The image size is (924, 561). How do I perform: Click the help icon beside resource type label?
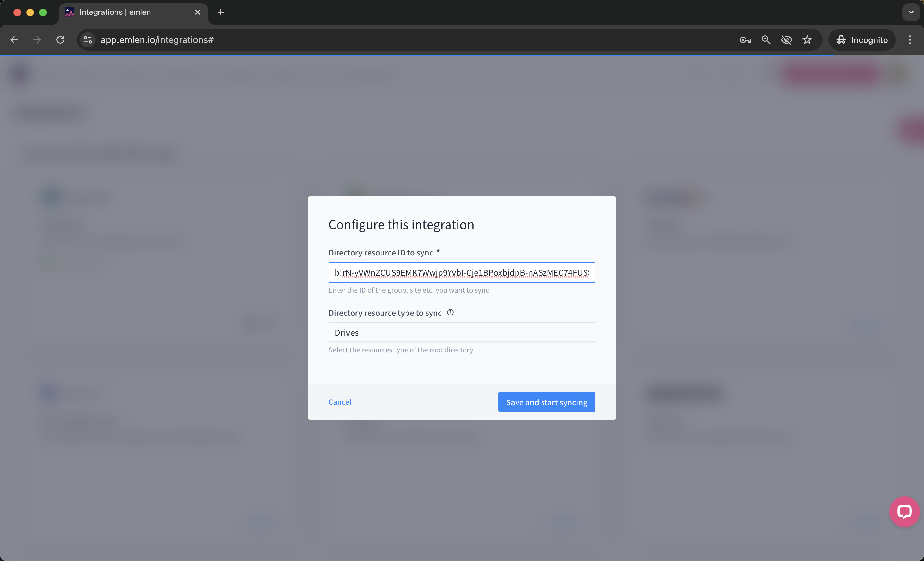[450, 312]
